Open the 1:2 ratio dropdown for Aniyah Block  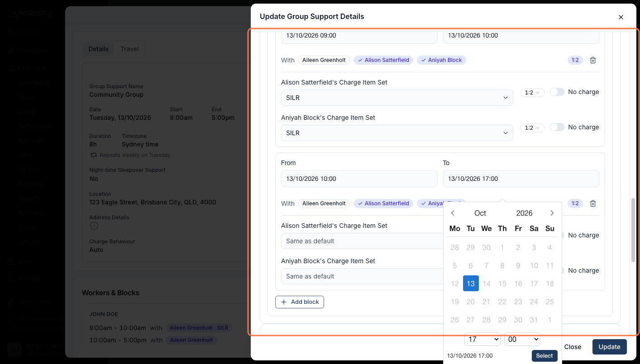tap(532, 128)
